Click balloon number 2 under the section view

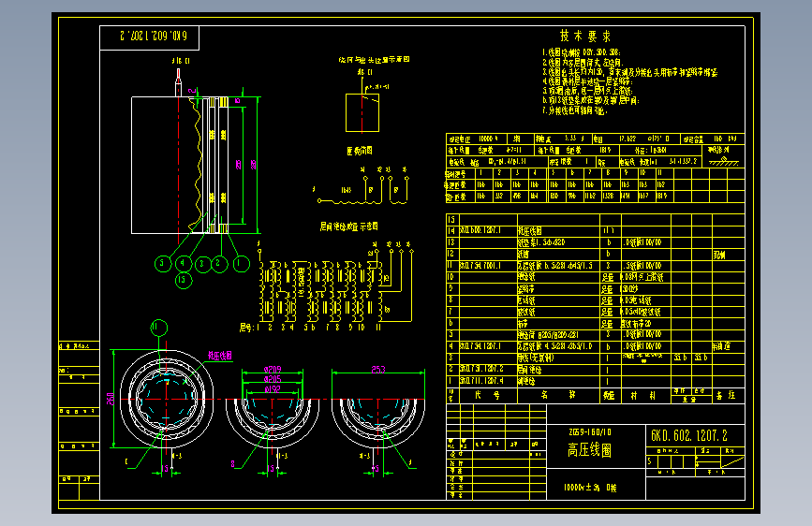click(219, 264)
